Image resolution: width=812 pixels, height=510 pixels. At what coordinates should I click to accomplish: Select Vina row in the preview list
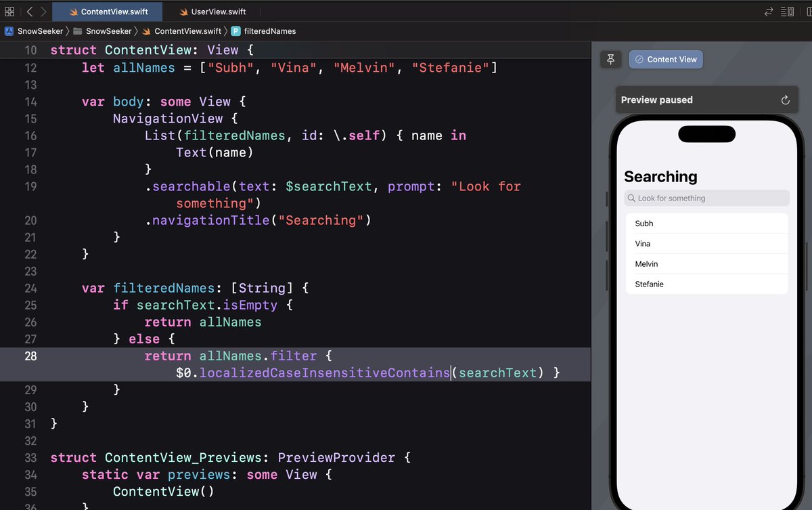click(706, 244)
